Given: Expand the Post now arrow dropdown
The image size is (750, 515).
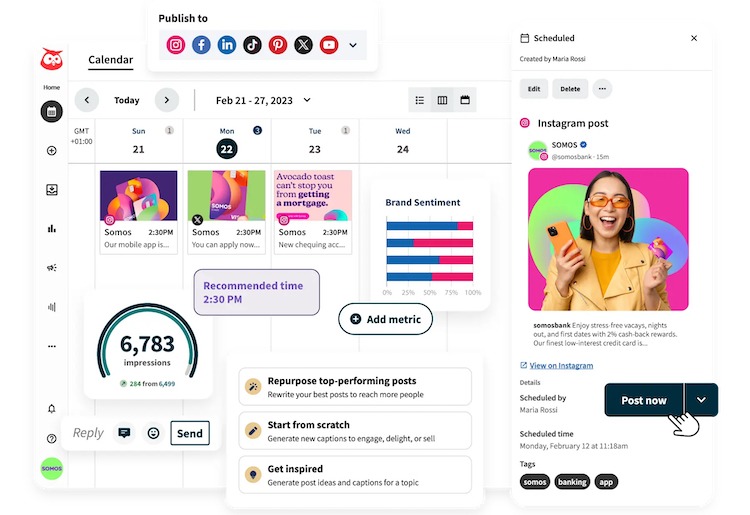Looking at the screenshot, I should pos(701,400).
